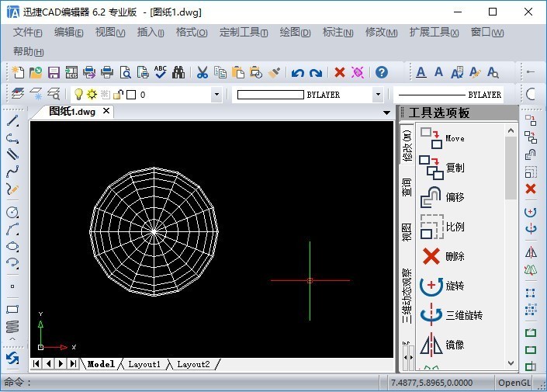Screen dimensions: 547x392
Task: Choose Move tool in tool palette
Action: [442, 138]
